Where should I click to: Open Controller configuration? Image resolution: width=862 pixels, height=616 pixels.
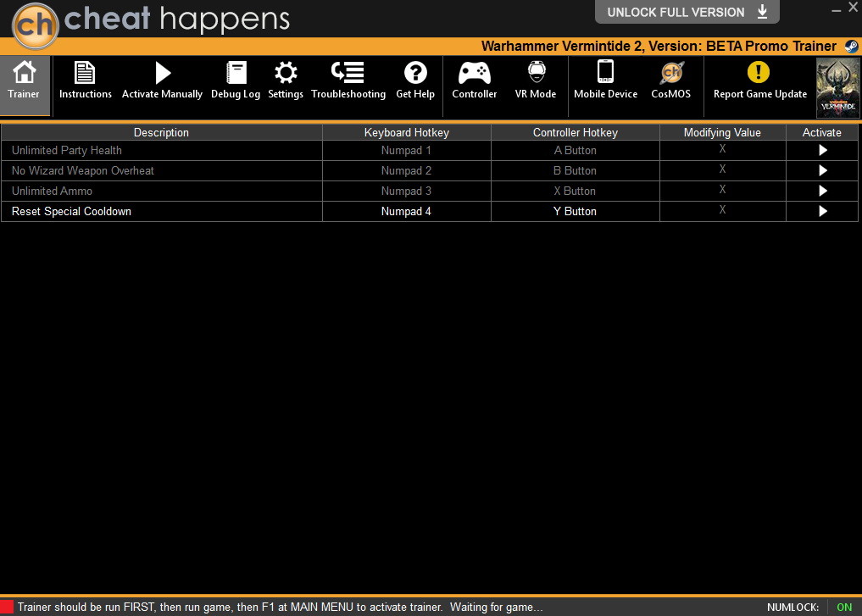tap(475, 80)
